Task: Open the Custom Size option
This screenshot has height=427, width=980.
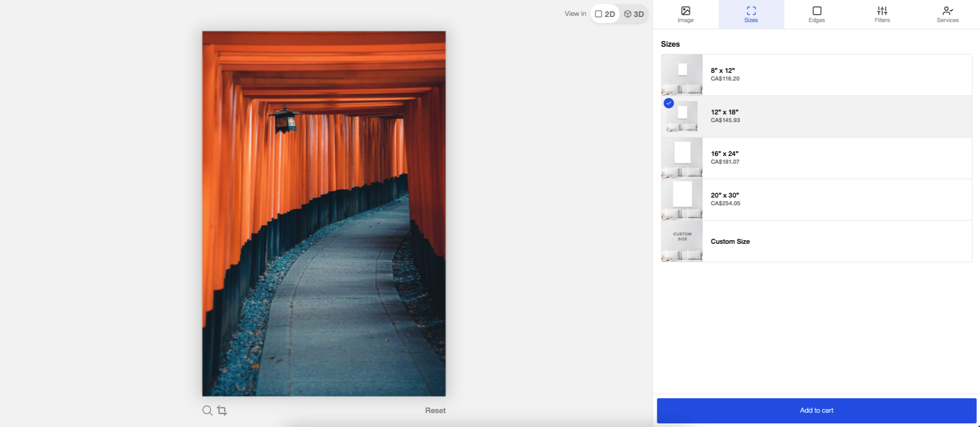Action: tap(816, 241)
